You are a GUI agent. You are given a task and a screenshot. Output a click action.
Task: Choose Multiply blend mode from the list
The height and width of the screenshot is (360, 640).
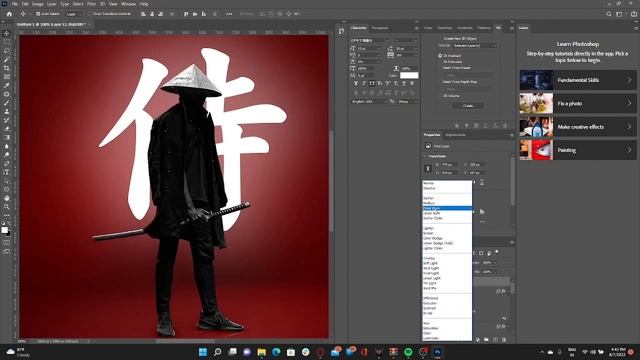tap(447, 203)
